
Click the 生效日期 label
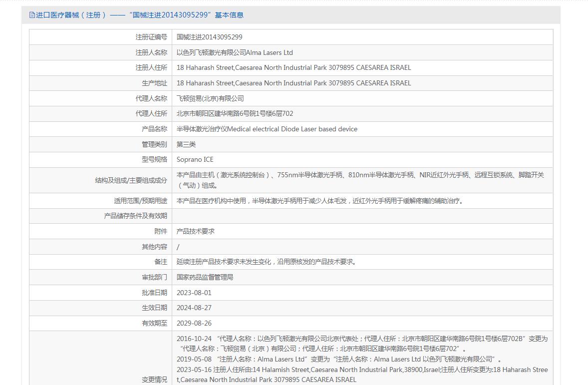154,307
